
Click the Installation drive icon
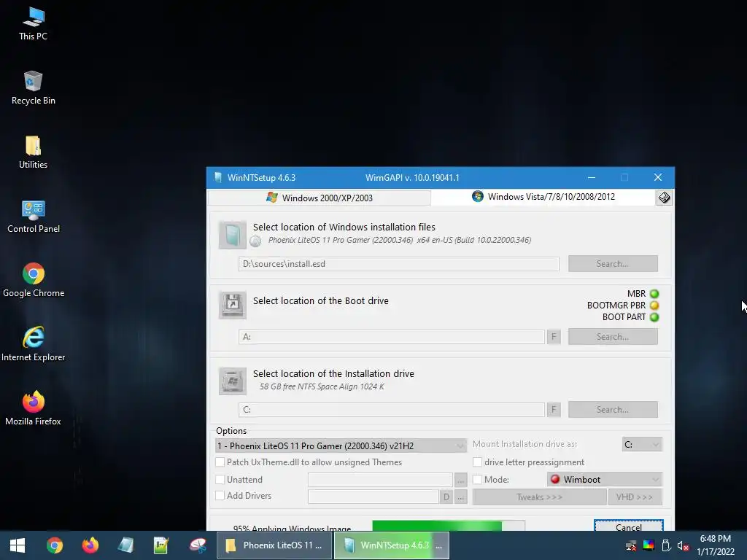233,381
